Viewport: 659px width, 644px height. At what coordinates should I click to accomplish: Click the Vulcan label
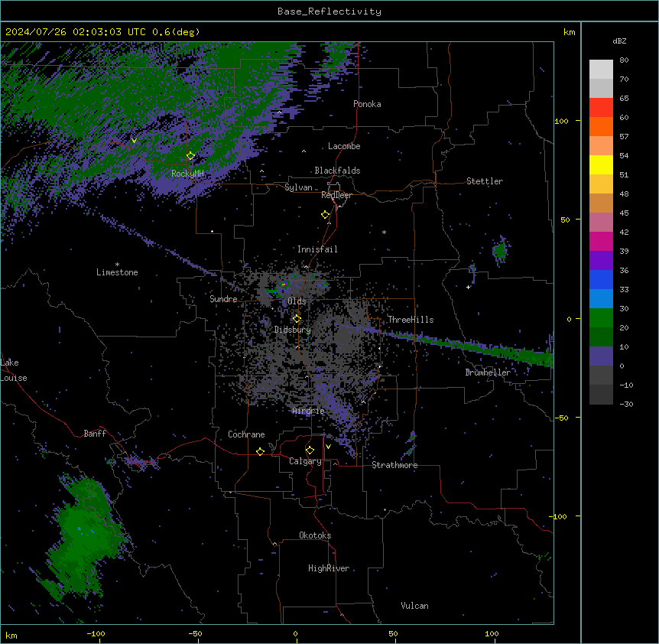coord(414,606)
